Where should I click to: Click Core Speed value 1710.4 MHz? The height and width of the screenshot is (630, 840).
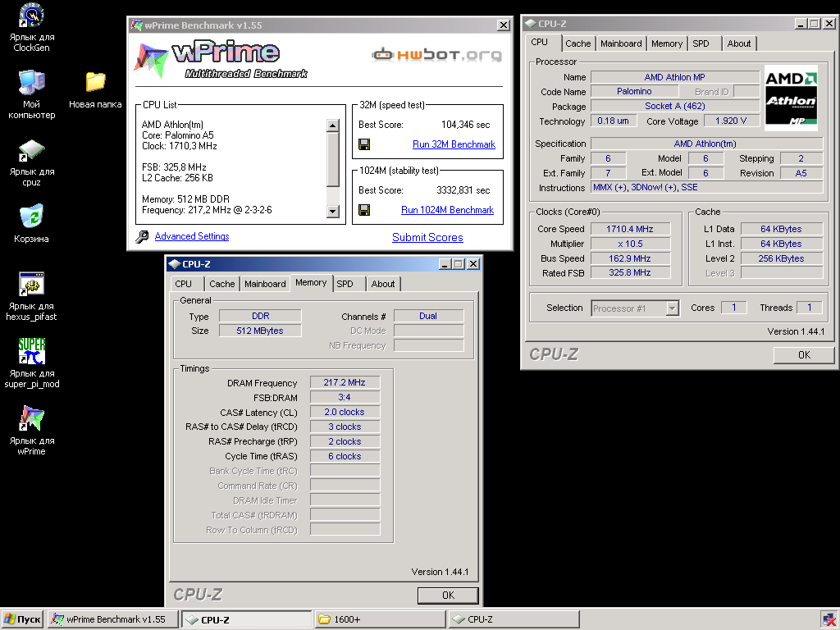[630, 229]
